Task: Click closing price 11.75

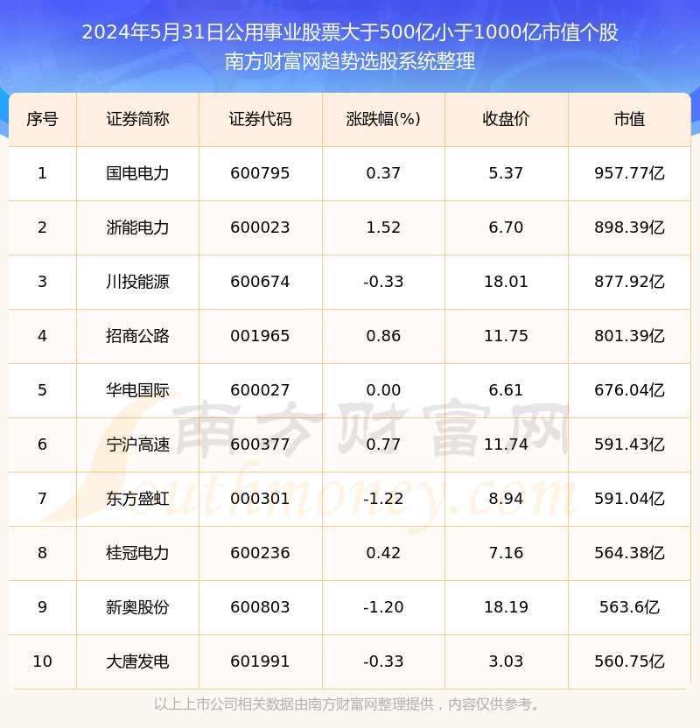Action: [506, 336]
